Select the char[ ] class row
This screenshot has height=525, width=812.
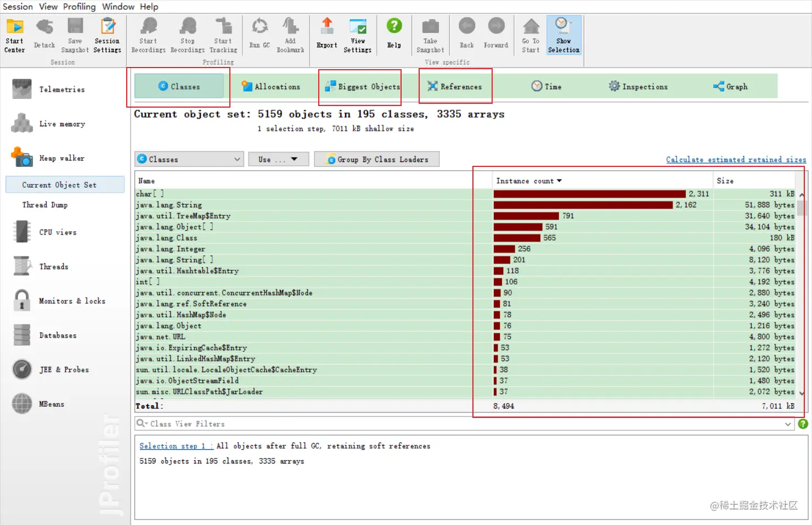(465, 194)
